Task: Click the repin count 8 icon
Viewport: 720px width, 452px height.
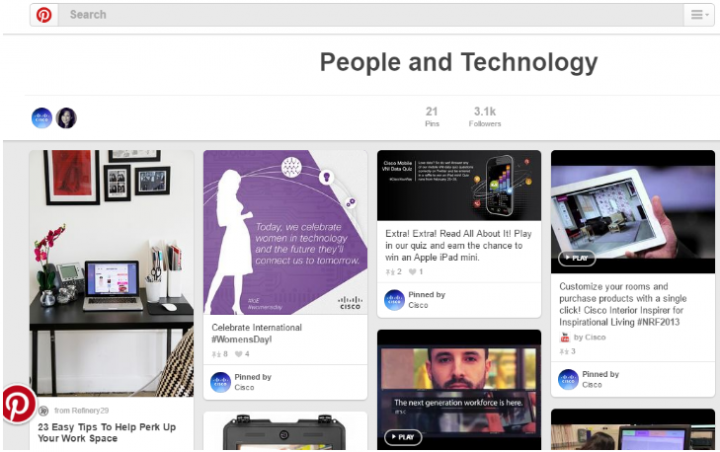Action: pyautogui.click(x=216, y=354)
